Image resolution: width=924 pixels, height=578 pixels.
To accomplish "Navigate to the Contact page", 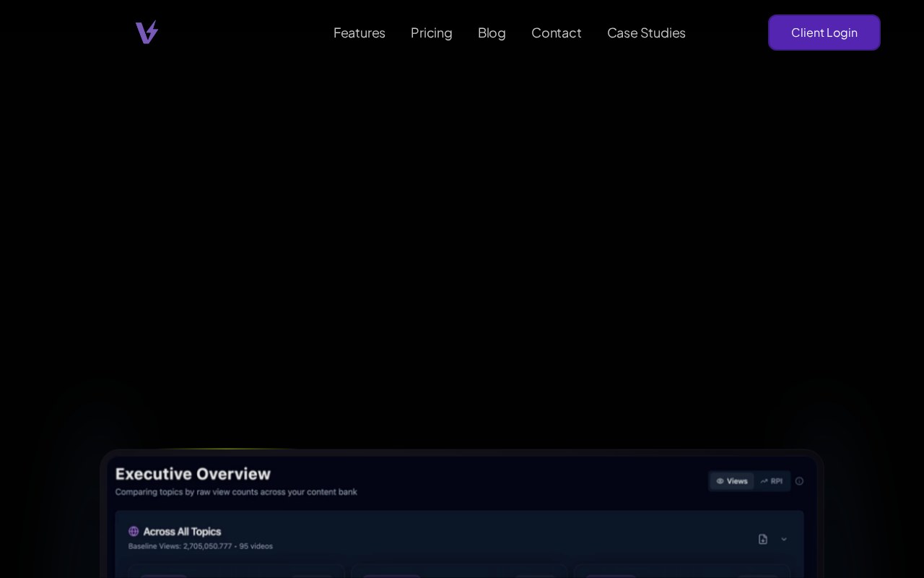I will click(x=556, y=33).
